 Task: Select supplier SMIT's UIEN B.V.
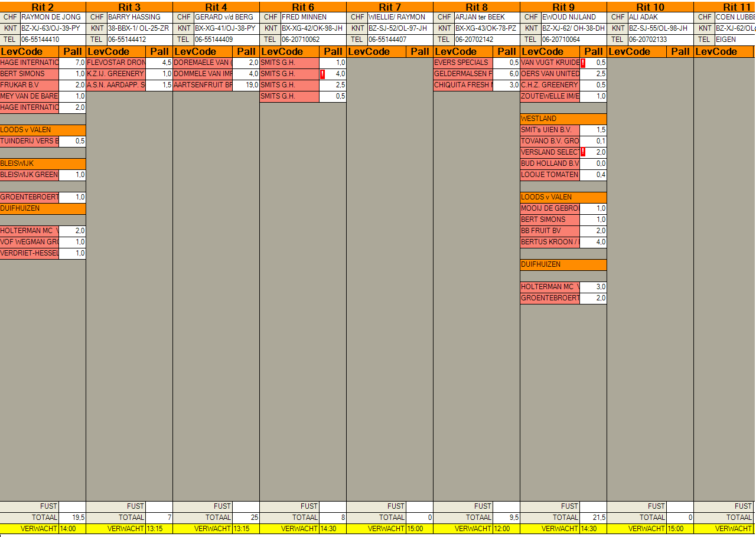coord(550,130)
